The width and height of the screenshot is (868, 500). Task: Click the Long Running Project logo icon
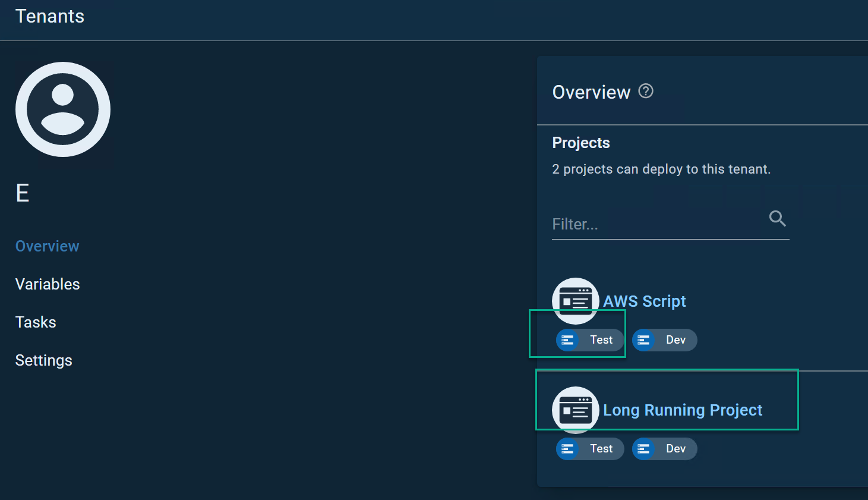pyautogui.click(x=575, y=410)
